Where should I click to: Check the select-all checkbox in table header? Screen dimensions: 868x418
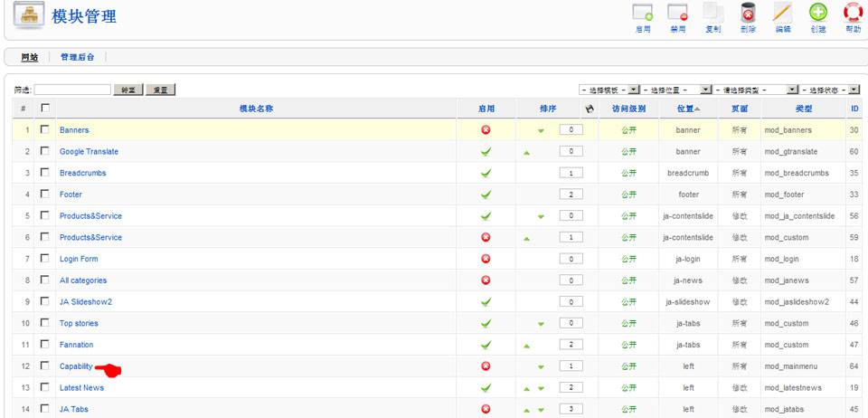coord(45,108)
